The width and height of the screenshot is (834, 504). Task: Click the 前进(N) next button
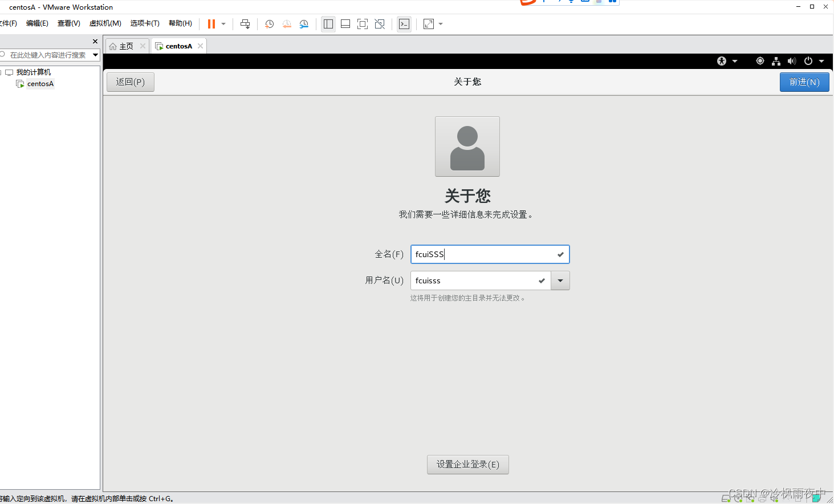click(804, 82)
